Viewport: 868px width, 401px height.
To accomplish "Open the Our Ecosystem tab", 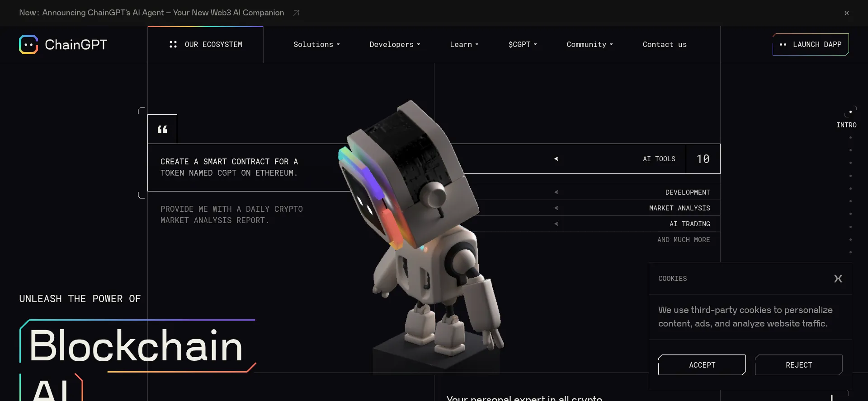I will (205, 44).
